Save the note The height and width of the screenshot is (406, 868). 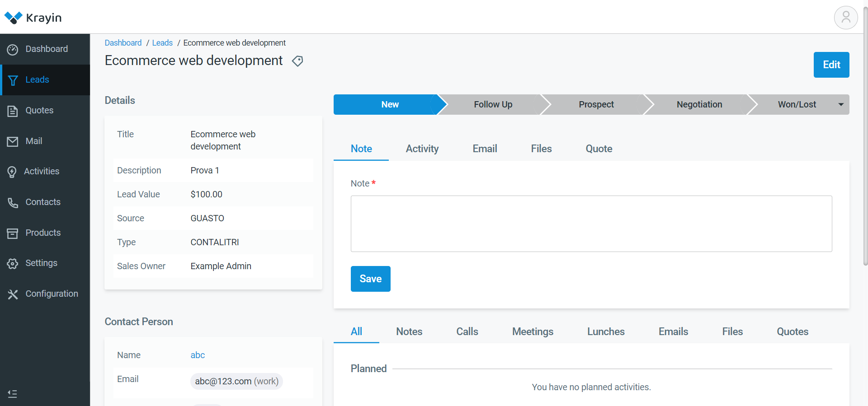coord(370,279)
